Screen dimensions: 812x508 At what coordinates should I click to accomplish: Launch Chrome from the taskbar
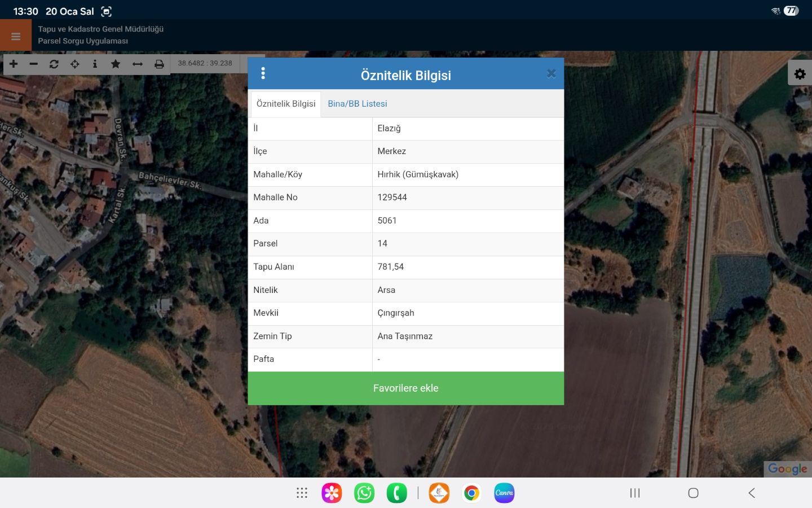471,493
